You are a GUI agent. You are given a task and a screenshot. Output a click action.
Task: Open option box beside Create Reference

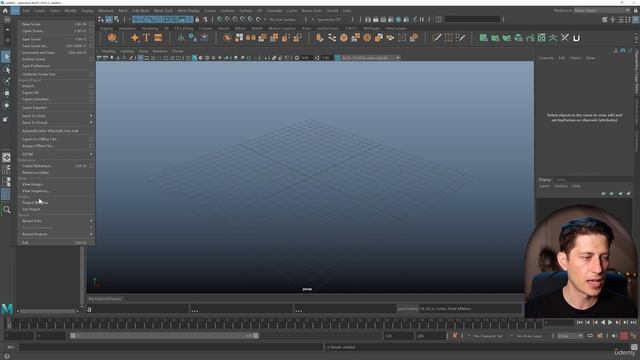(91, 166)
